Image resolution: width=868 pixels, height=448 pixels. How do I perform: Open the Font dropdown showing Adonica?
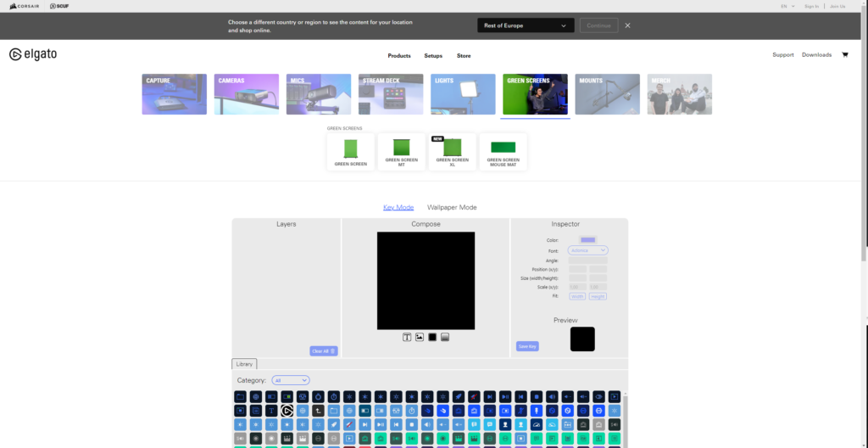[x=588, y=250]
